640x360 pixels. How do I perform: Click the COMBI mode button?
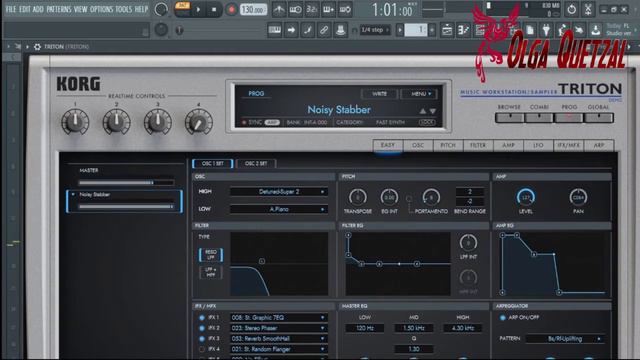click(539, 118)
